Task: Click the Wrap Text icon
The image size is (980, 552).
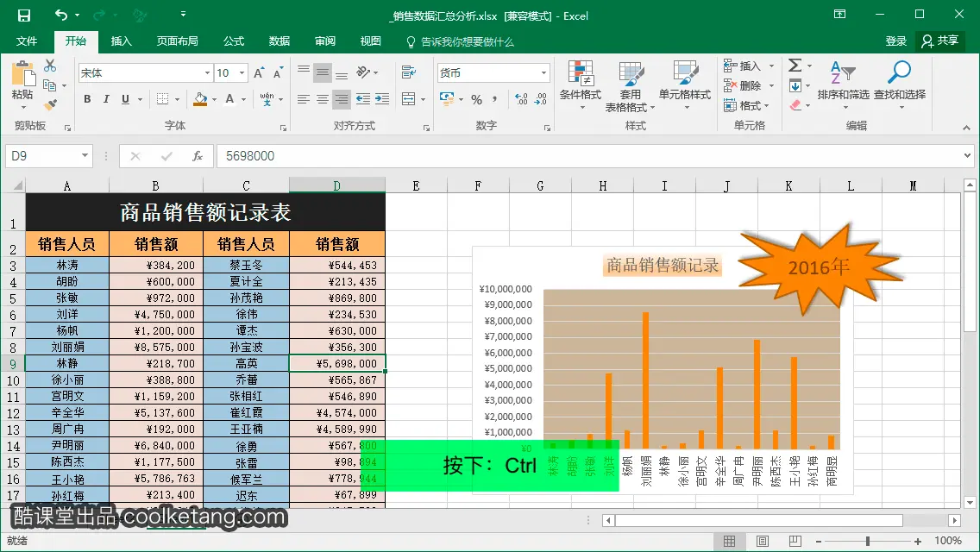Action: (x=409, y=72)
